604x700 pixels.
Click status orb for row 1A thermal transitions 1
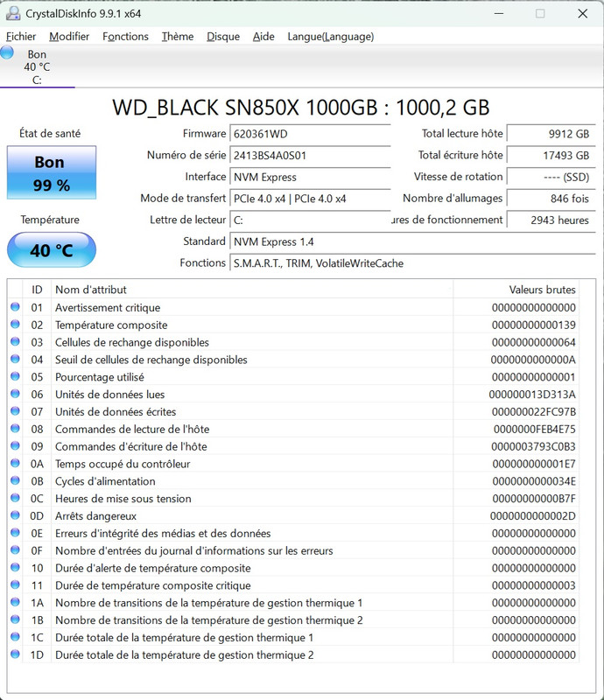tap(15, 602)
